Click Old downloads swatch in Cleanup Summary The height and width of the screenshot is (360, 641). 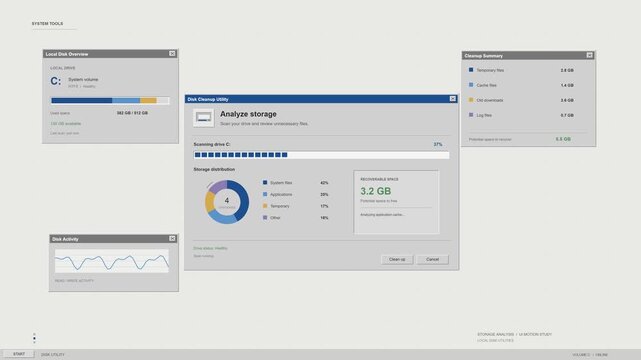471,100
